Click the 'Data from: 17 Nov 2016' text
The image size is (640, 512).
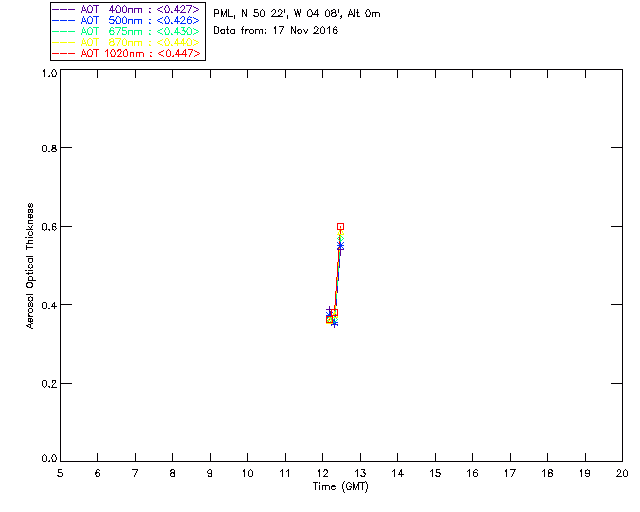tap(276, 31)
